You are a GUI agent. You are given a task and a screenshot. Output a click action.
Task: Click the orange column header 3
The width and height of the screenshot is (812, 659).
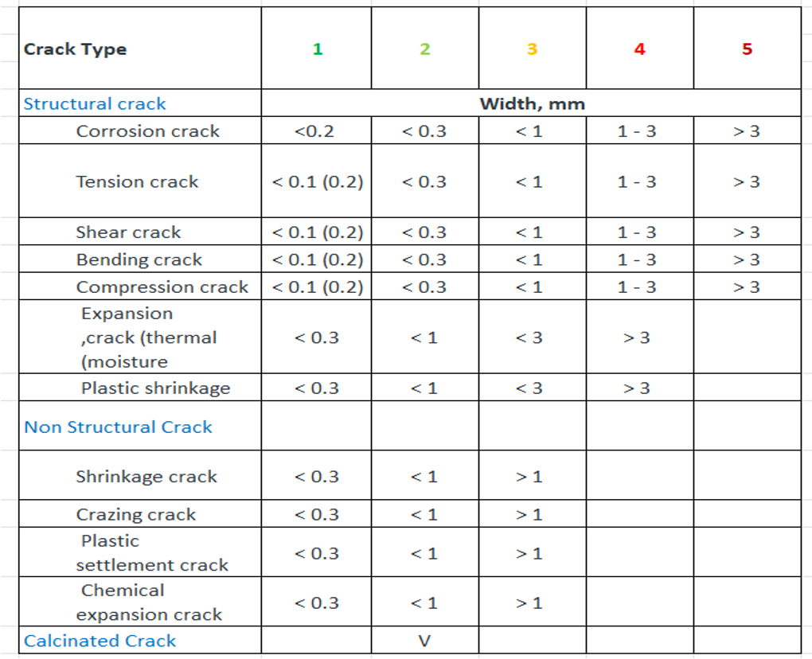tap(532, 49)
